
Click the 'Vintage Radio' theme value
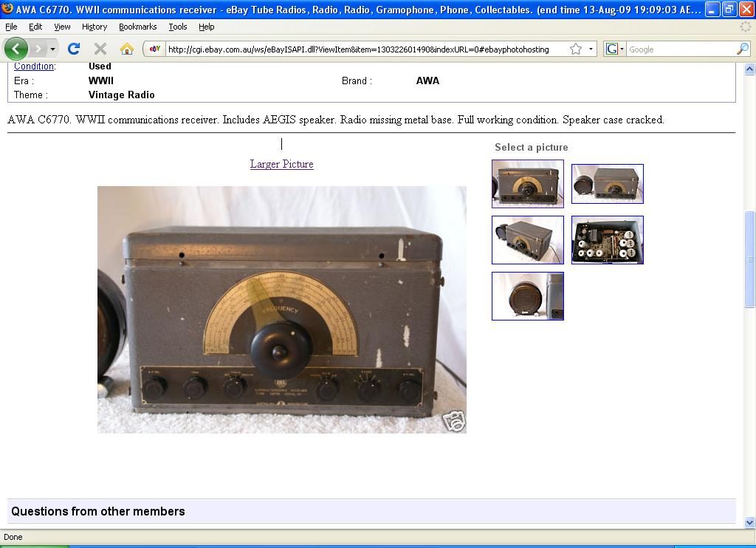click(x=122, y=95)
